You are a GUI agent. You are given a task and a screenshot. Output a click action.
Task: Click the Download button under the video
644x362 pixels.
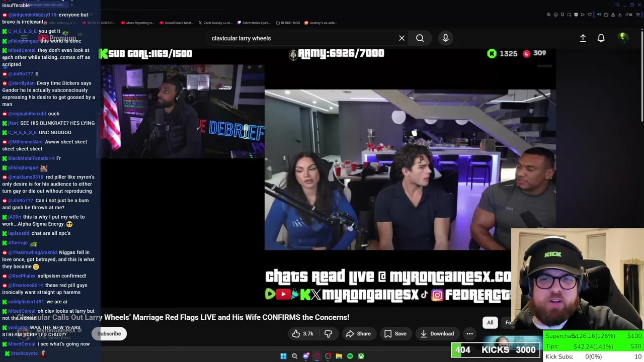(x=437, y=333)
